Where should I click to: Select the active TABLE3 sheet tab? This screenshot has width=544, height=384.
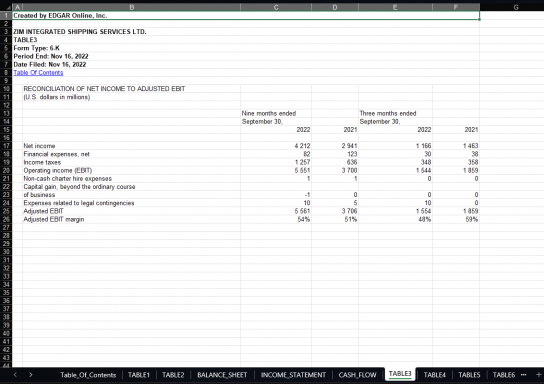pos(400,374)
